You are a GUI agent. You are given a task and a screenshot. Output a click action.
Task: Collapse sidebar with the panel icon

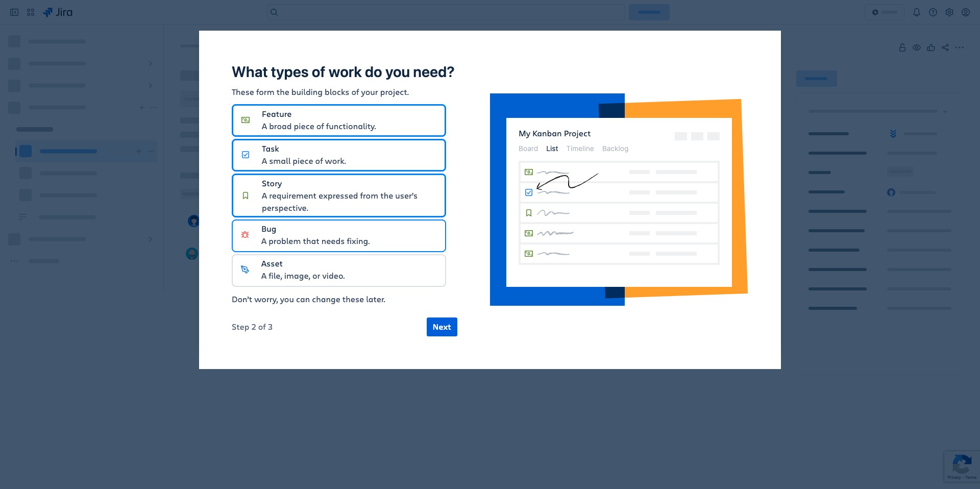[14, 12]
